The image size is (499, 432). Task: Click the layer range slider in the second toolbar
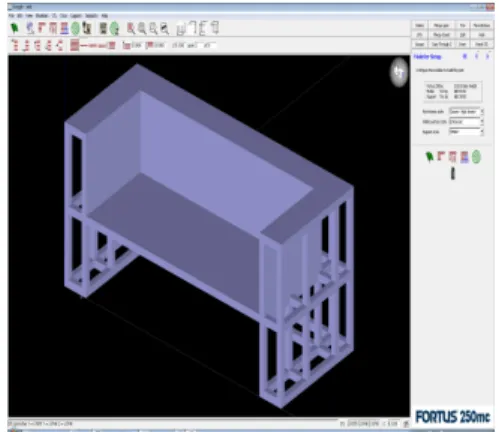point(93,45)
